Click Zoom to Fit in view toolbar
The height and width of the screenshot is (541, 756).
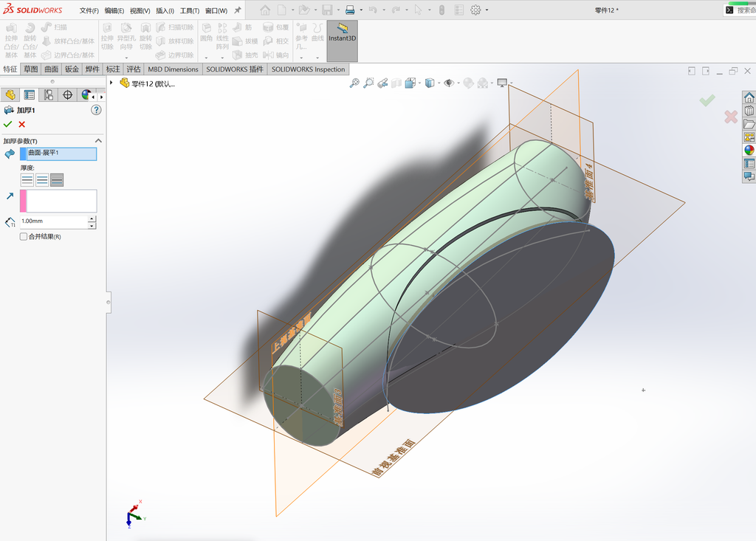click(354, 83)
